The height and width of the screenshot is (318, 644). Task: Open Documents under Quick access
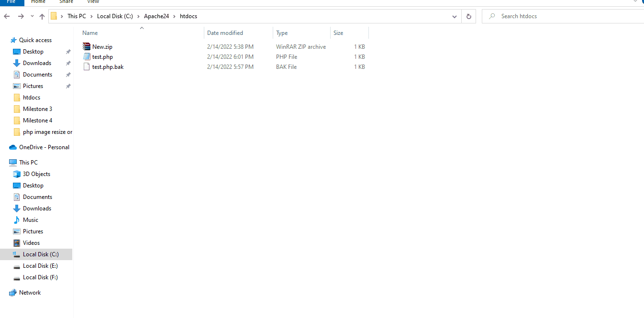[37, 75]
